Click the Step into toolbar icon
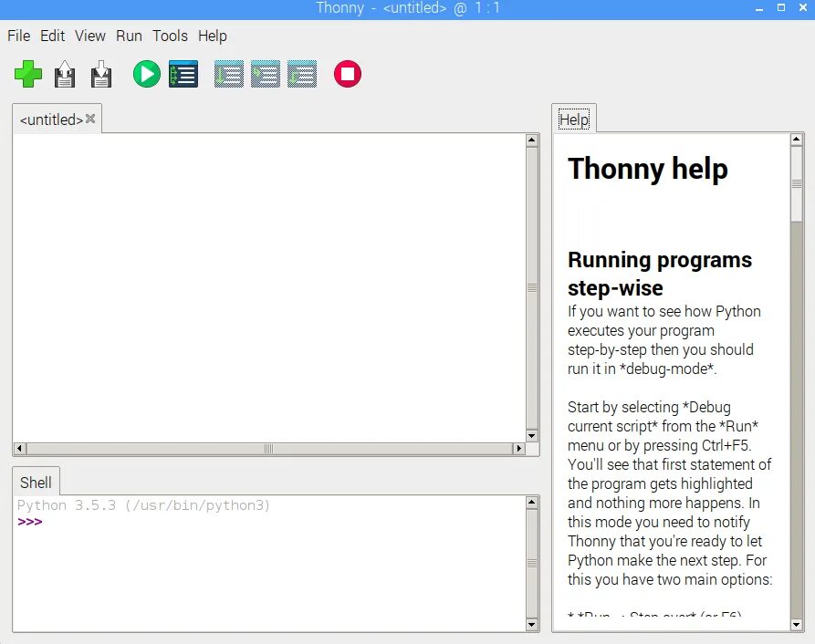 (265, 74)
